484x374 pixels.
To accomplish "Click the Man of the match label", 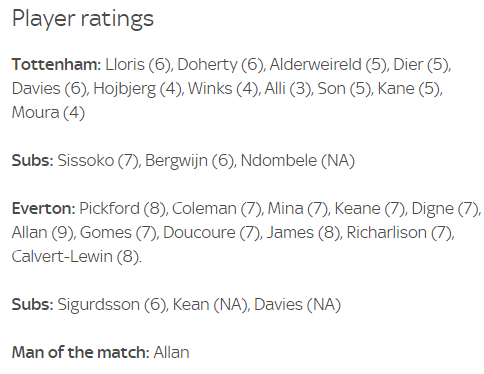I will click(81, 353).
